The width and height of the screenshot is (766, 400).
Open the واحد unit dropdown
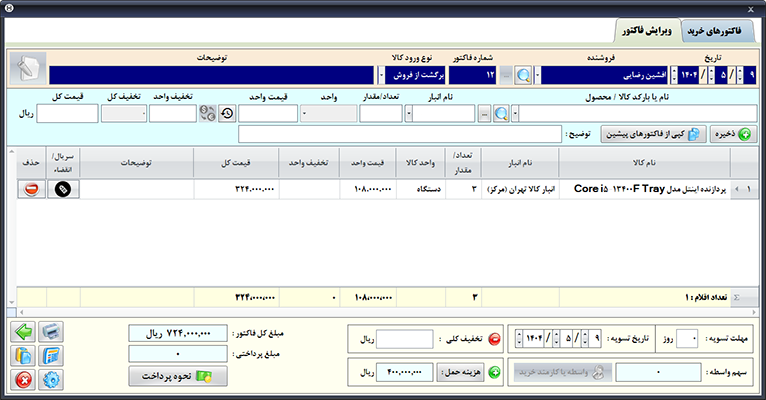coord(304,114)
